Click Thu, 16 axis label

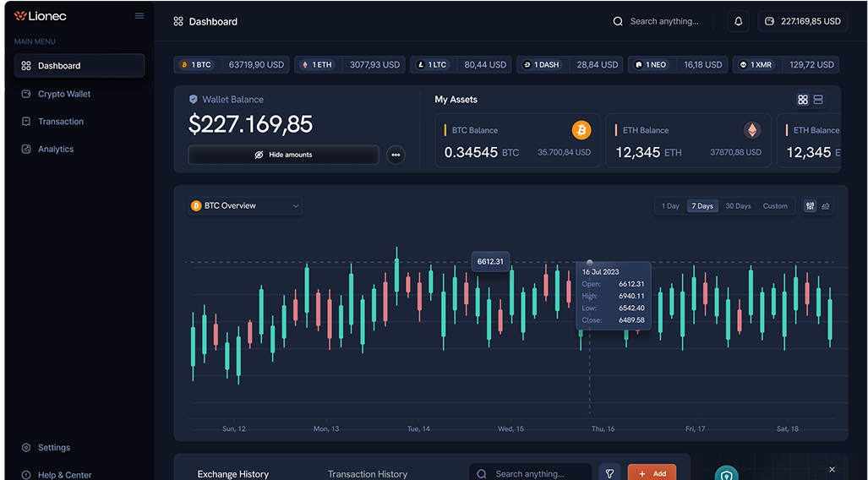603,429
